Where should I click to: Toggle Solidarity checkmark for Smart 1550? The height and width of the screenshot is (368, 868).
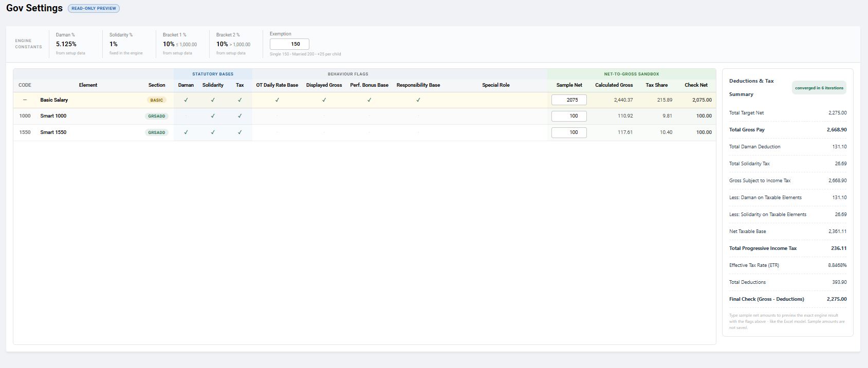[x=213, y=132]
